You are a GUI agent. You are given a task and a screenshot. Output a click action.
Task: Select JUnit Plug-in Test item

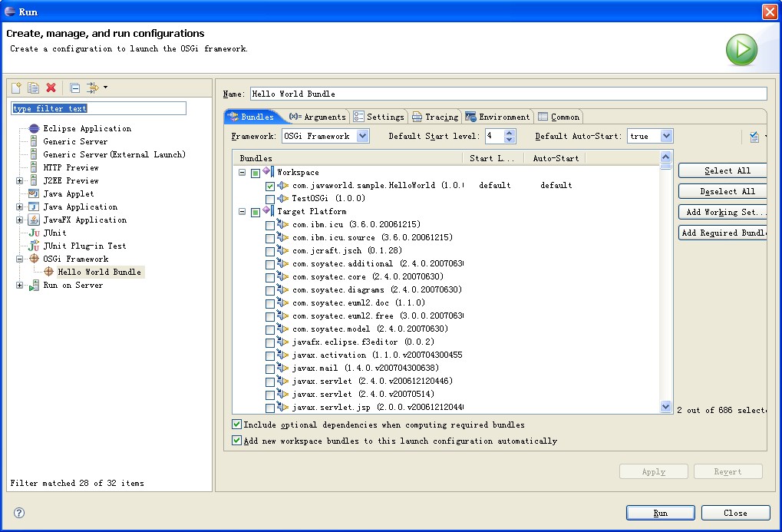pos(84,246)
